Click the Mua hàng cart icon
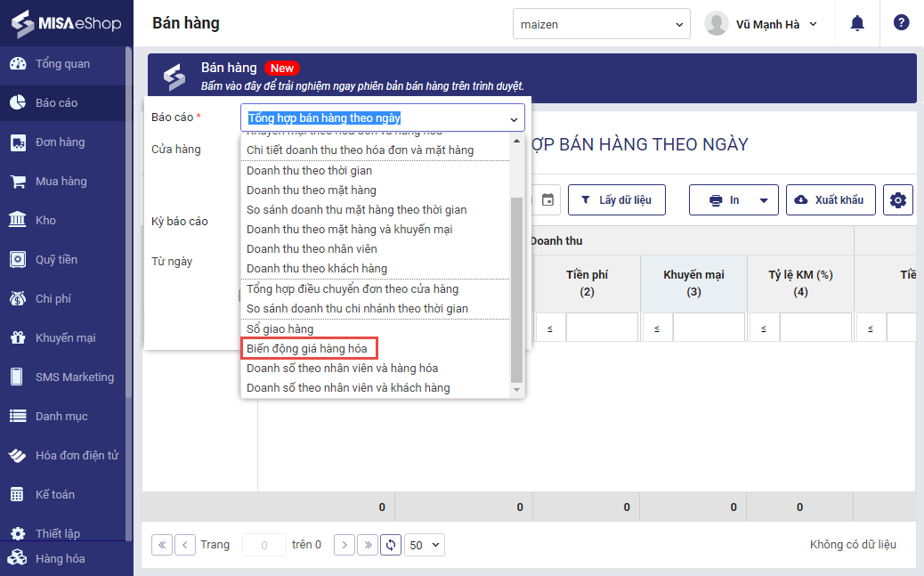This screenshot has width=924, height=576. [18, 181]
